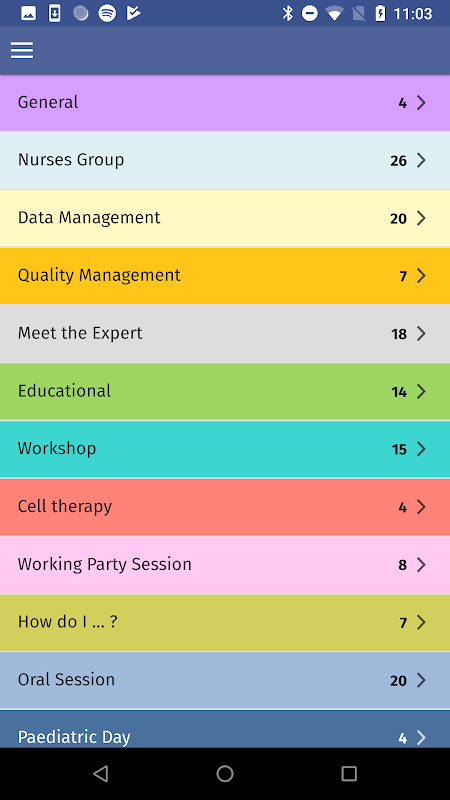Open recent apps square button
The height and width of the screenshot is (800, 450).
click(x=349, y=773)
